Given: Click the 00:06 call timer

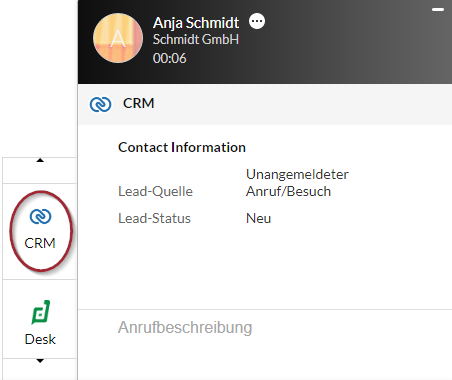Looking at the screenshot, I should tap(169, 58).
